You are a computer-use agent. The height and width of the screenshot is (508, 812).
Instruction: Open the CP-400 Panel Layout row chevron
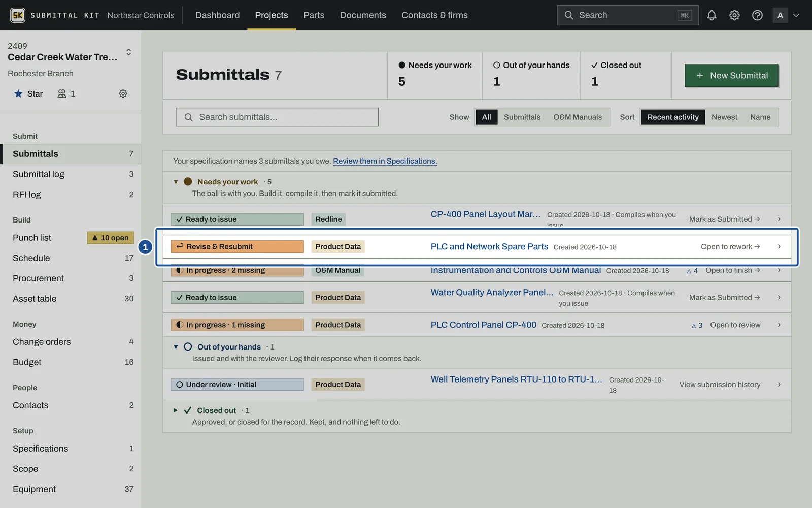(x=779, y=219)
